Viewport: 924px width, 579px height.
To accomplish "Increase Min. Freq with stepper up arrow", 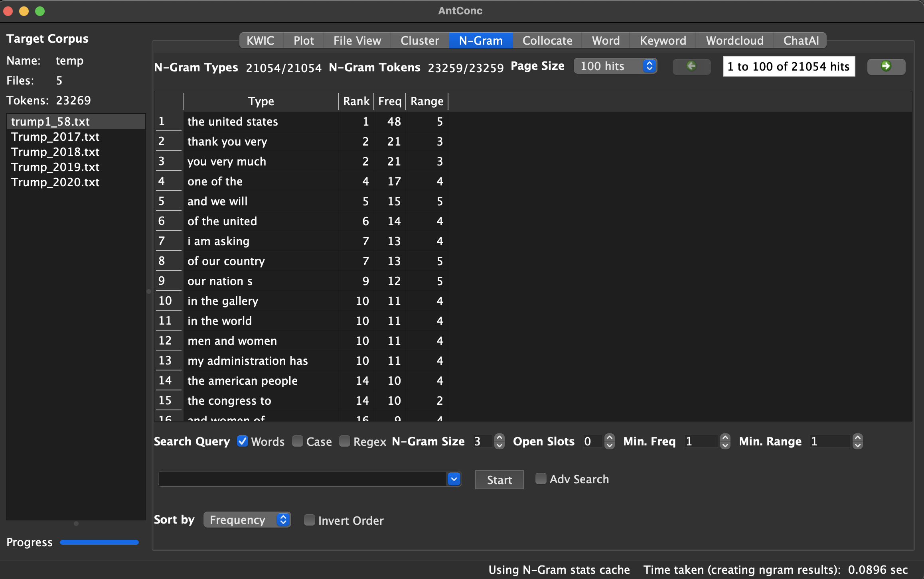I will tap(725, 437).
